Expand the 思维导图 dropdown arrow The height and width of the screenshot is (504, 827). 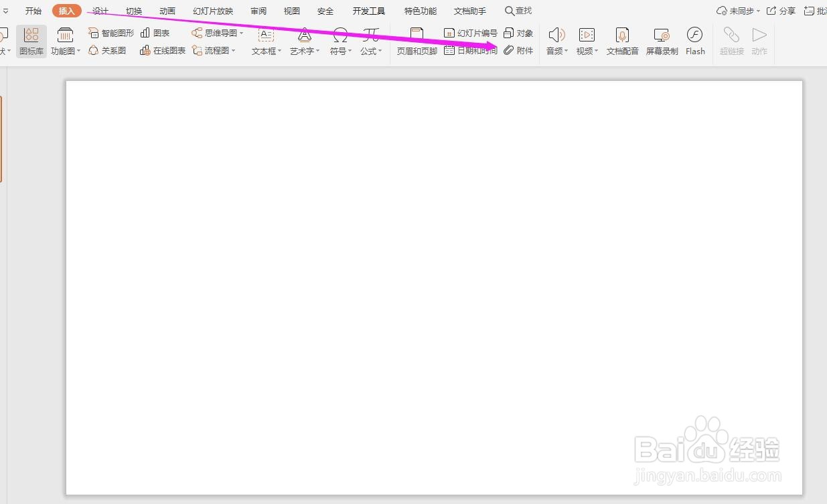point(241,33)
